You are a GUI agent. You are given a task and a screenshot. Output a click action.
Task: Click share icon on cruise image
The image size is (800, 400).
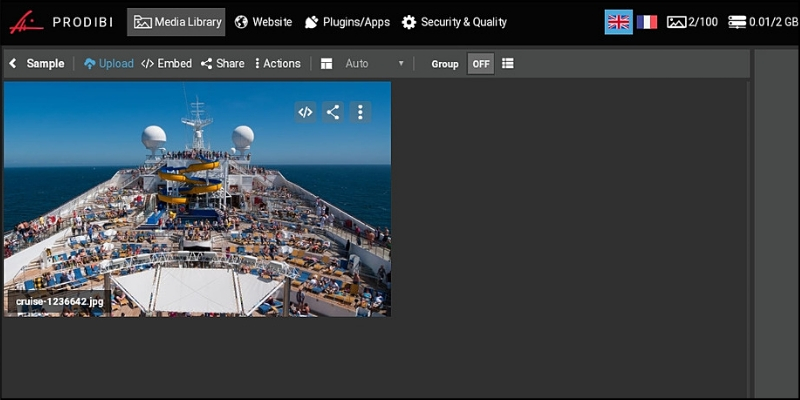[x=333, y=112]
